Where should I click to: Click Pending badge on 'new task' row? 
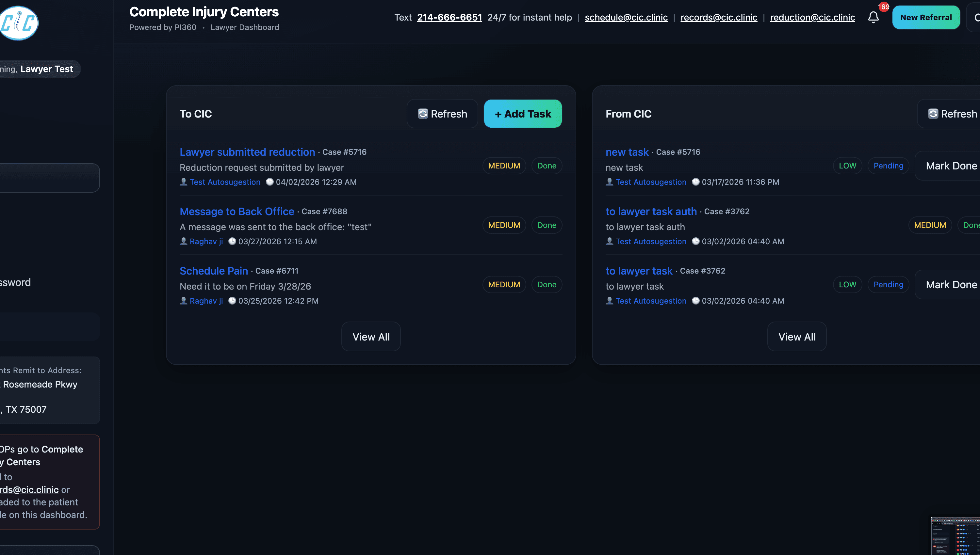[888, 166]
